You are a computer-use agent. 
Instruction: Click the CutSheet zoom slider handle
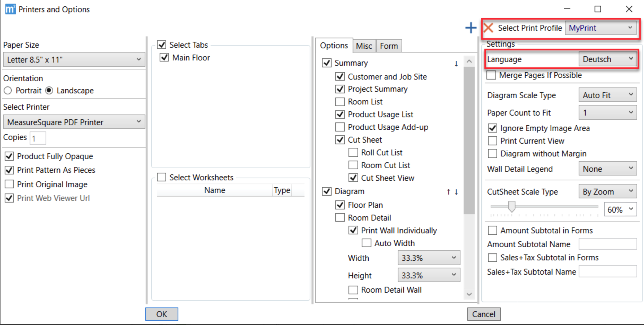tap(512, 207)
